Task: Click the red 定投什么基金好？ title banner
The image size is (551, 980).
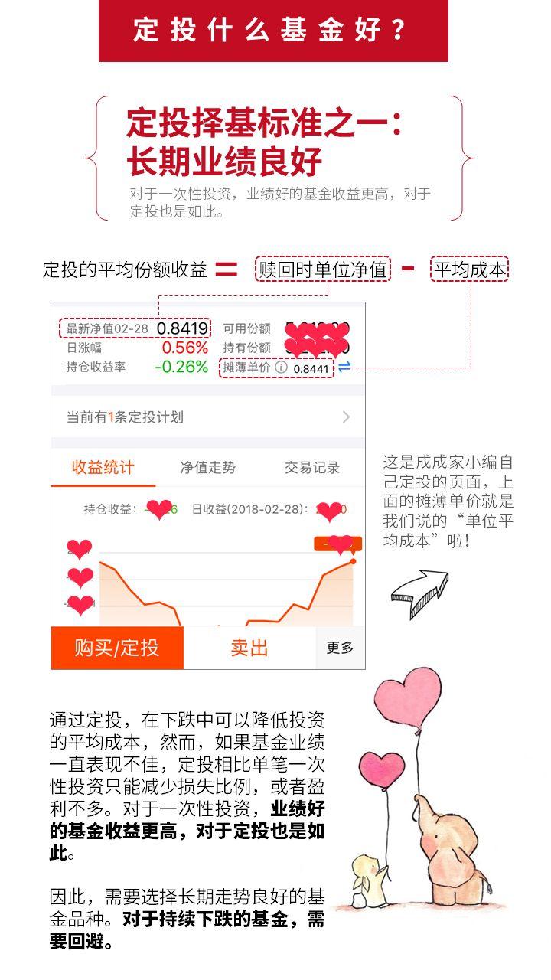Action: (x=273, y=31)
